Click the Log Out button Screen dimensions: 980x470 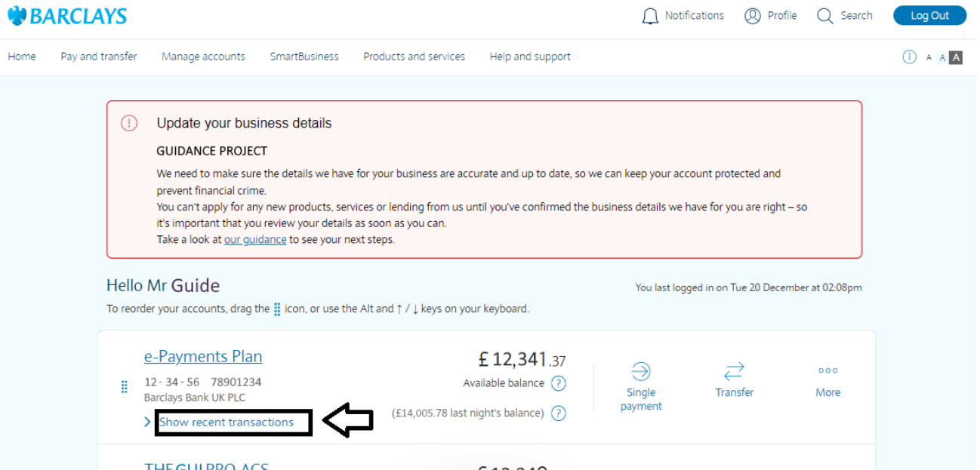929,15
